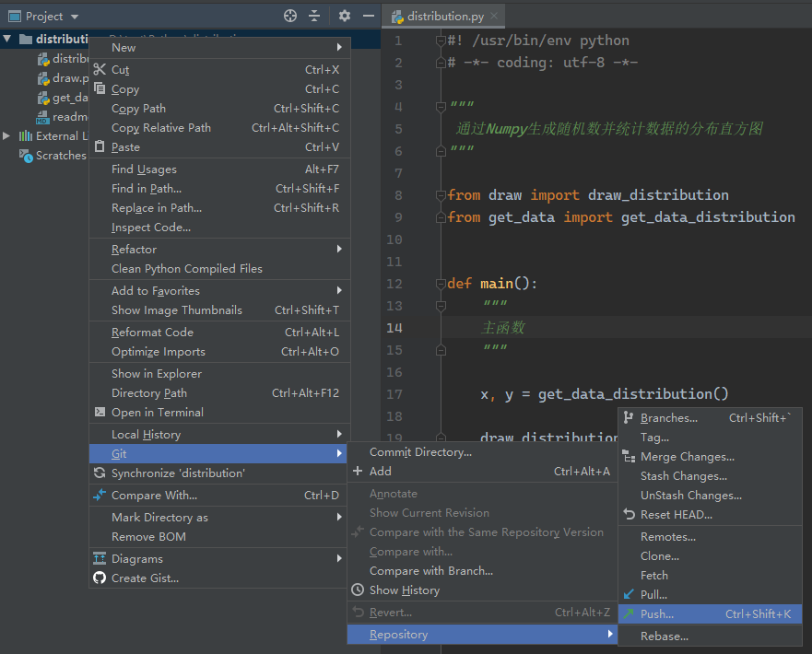This screenshot has width=812, height=654.
Task: Close the distribution.py editor tab
Action: pos(494,17)
